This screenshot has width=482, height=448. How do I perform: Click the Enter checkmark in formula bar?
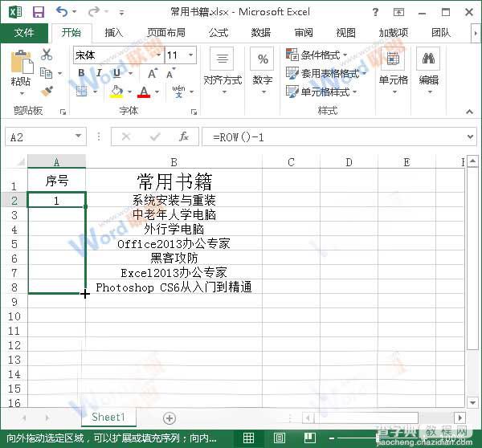coord(155,136)
